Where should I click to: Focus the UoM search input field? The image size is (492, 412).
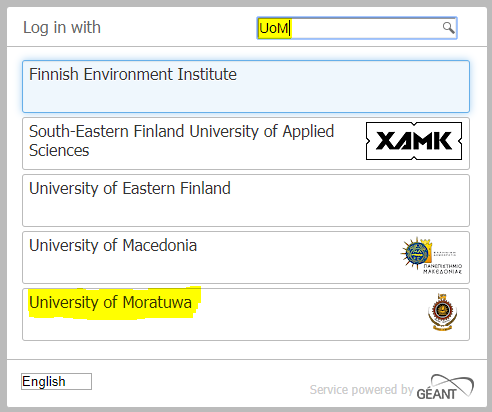[357, 28]
